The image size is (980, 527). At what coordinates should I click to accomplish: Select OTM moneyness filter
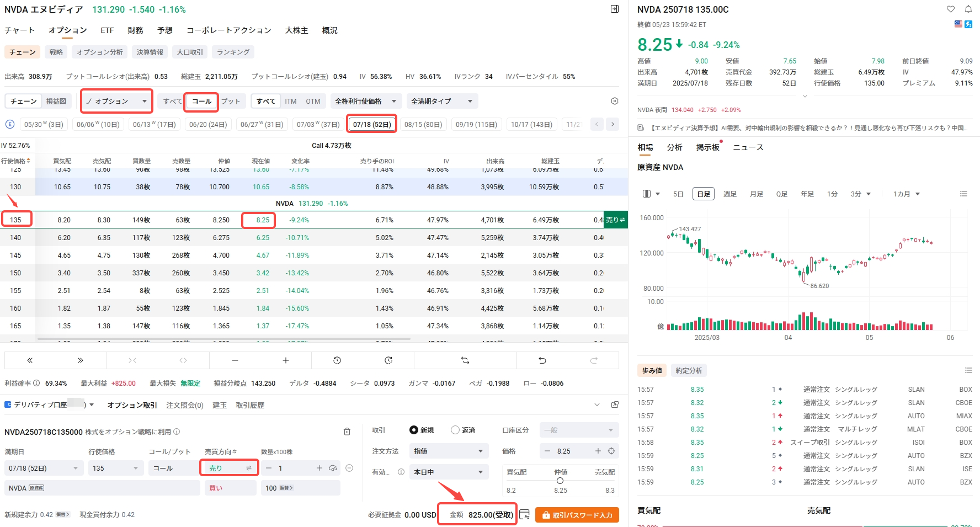313,101
